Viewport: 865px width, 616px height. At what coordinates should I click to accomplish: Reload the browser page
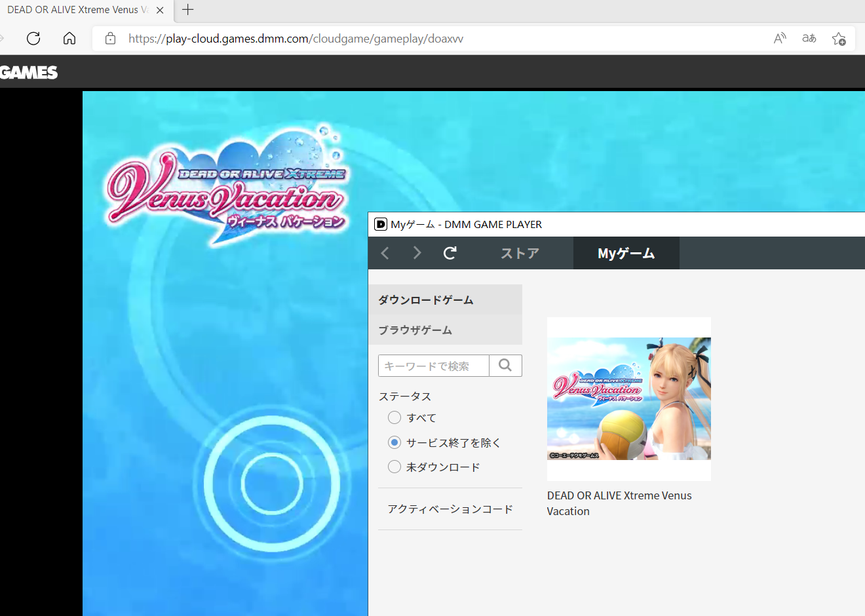point(33,39)
